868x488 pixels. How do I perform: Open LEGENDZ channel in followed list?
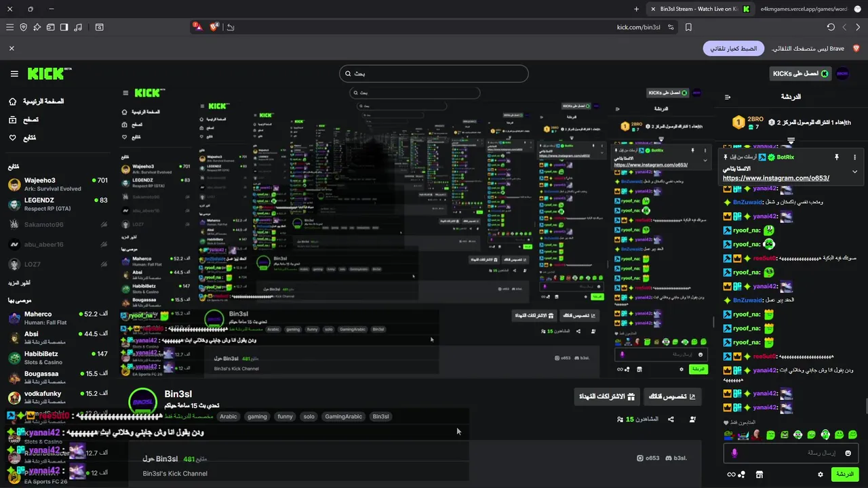pyautogui.click(x=58, y=204)
